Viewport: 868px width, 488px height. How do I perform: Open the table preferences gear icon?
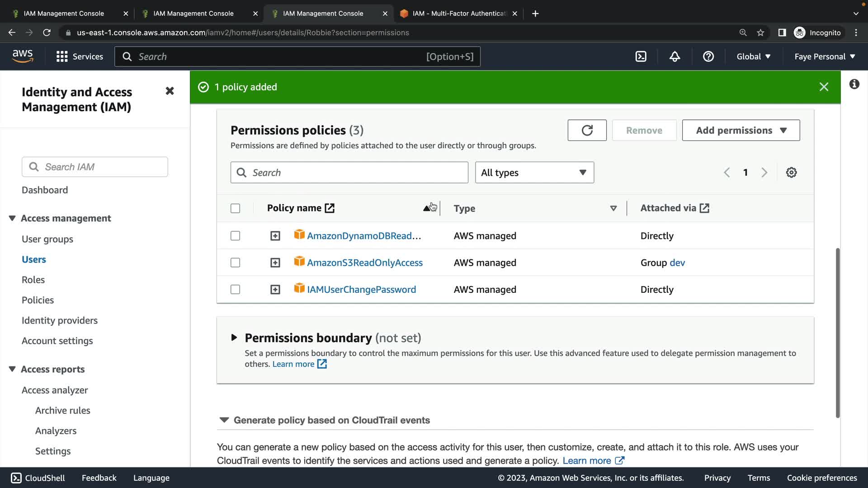(x=791, y=173)
